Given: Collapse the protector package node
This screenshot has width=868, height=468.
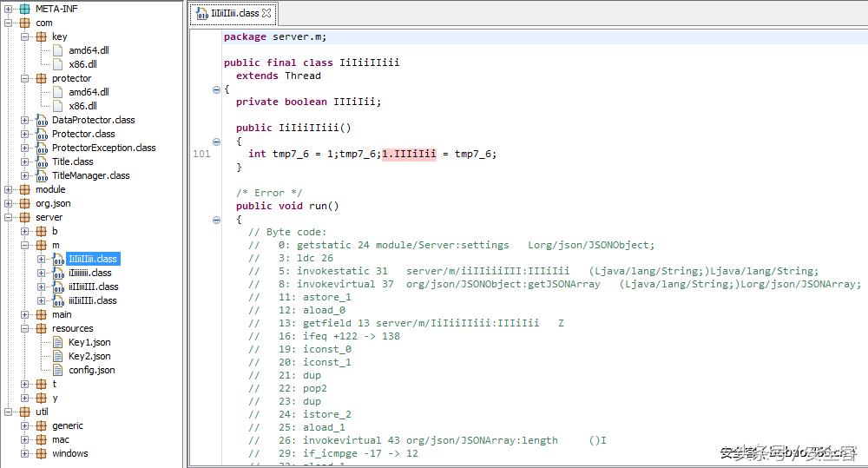Looking at the screenshot, I should pos(25,78).
